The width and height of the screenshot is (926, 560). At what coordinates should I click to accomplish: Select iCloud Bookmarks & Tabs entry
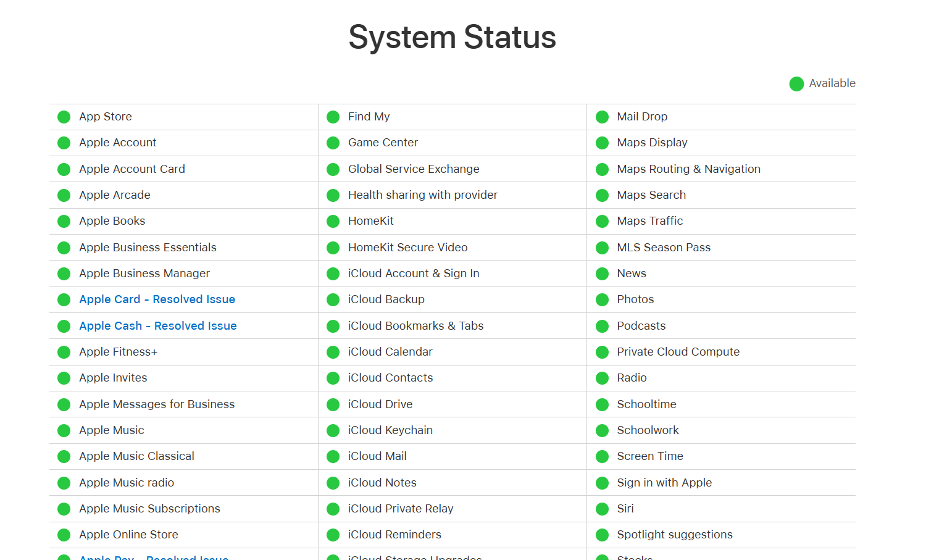416,326
